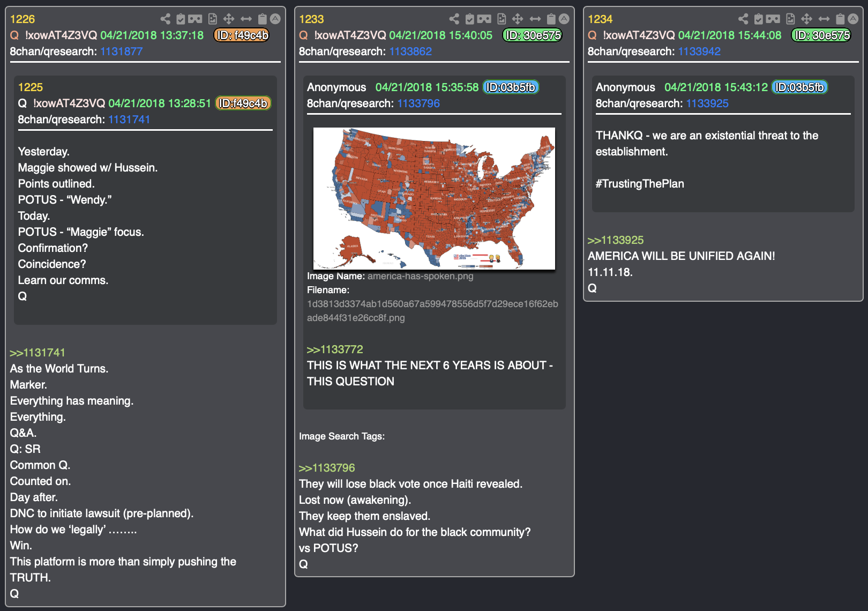Image resolution: width=868 pixels, height=611 pixels.
Task: Follow the >>1133772 reply reference
Action: click(x=335, y=349)
